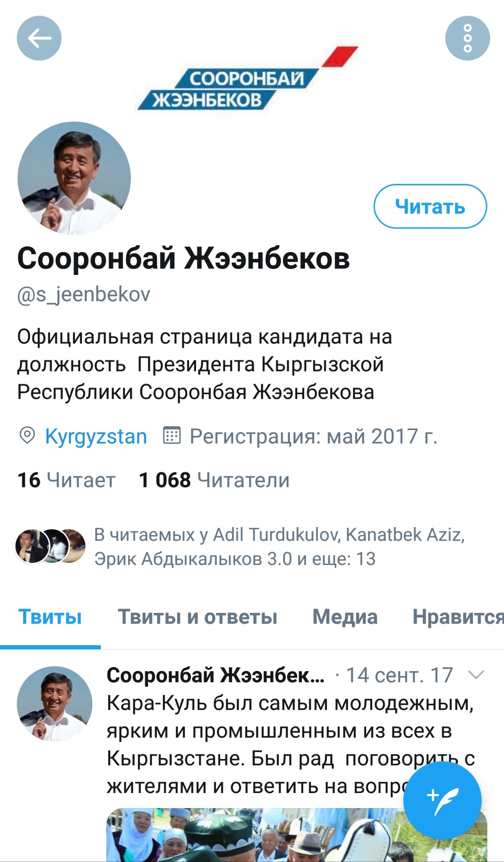
Task: Switch to the Твиты tab
Action: (50, 617)
